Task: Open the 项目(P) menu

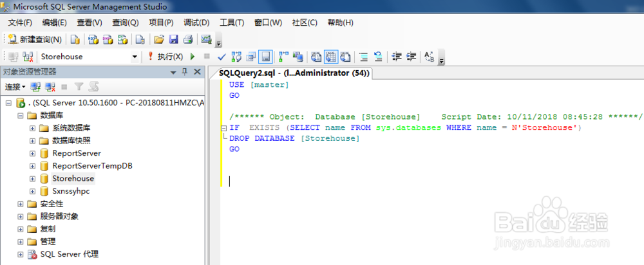Action: (161, 23)
